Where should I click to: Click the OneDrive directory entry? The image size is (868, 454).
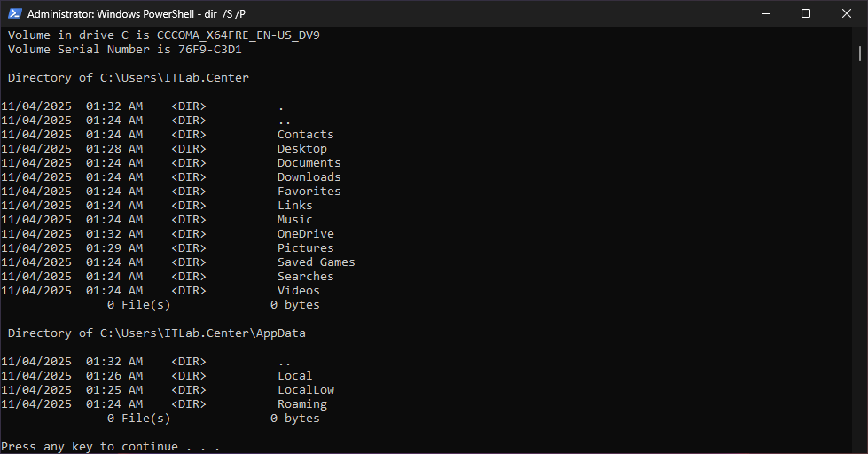tap(305, 234)
